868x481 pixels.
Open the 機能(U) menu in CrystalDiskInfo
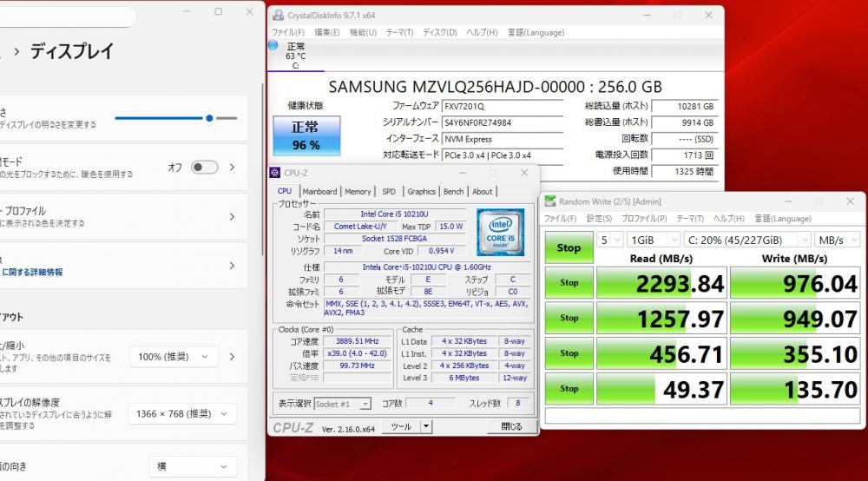363,33
